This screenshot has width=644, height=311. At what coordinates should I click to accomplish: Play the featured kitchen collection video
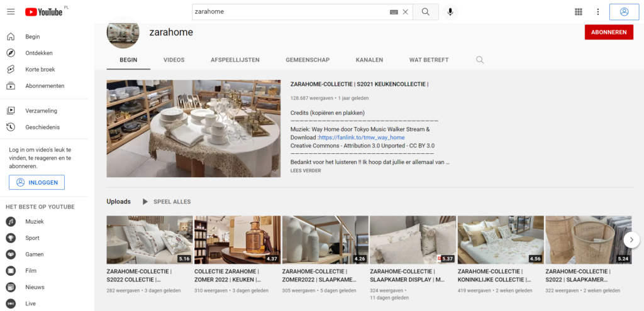coord(194,128)
